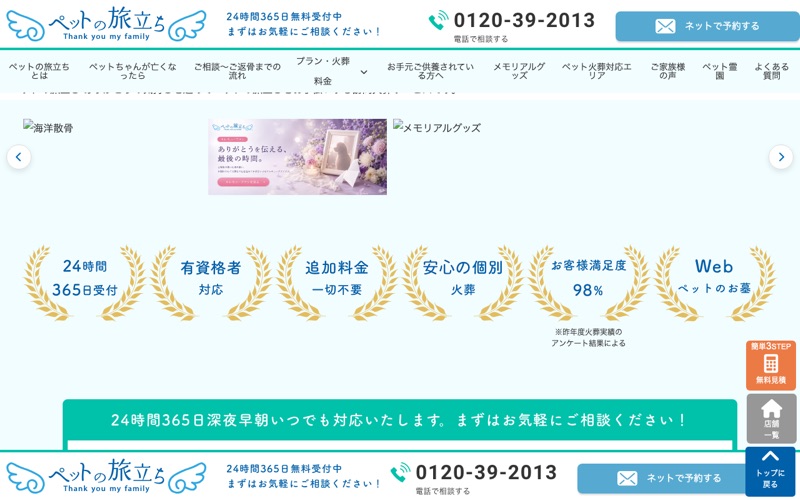This screenshot has height=500, width=800.
Task: Call 0120-39-2013 in the top header
Action: coord(524,20)
